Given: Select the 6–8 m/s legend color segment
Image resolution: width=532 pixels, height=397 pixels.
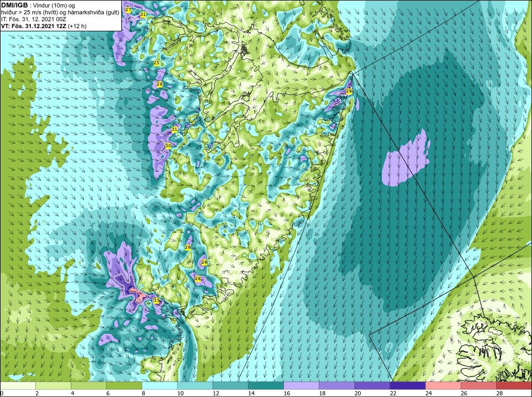Looking at the screenshot, I should coord(124,385).
